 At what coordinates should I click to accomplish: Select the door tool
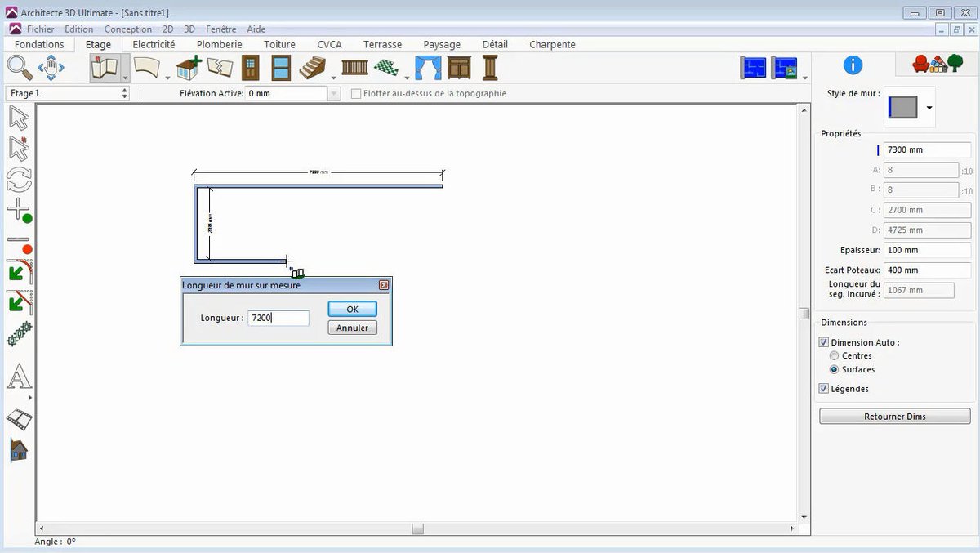251,67
